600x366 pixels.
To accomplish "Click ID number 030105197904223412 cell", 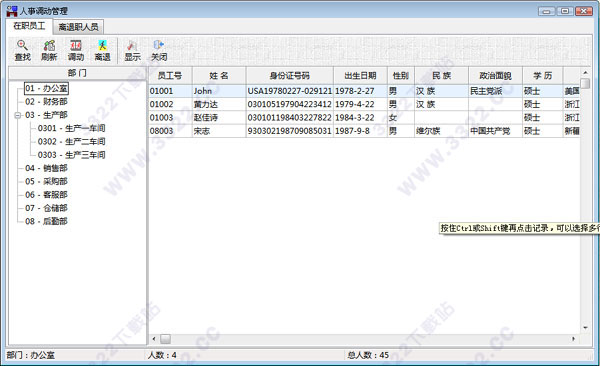I will [290, 105].
